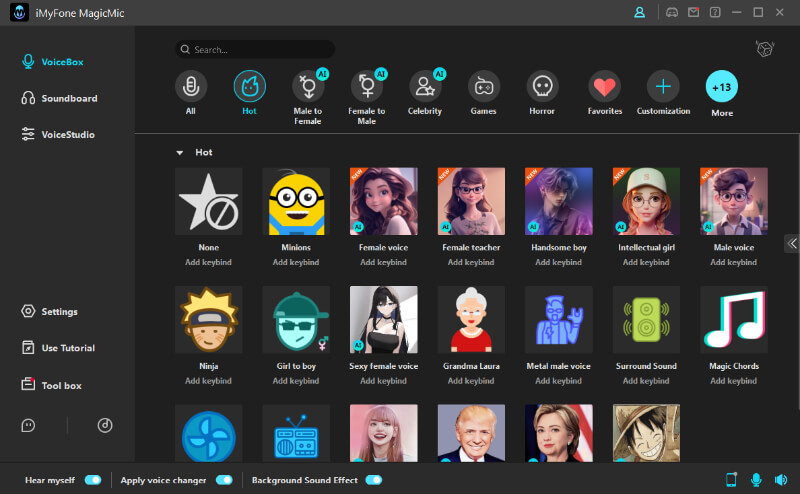Open the Celebrity voices category
800x494 pixels.
tap(425, 86)
